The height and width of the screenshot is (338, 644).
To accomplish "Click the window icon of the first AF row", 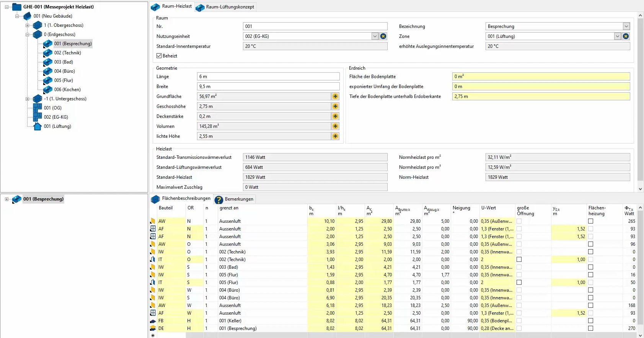I will tap(153, 229).
